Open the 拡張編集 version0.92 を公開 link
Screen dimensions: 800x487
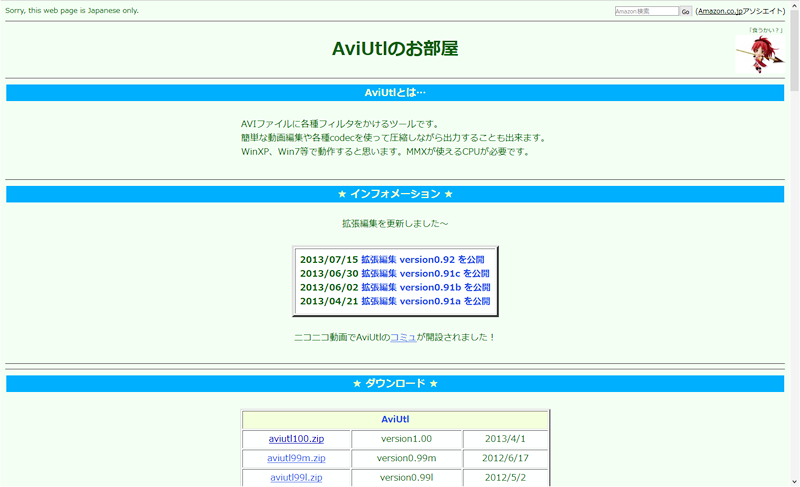click(422, 260)
